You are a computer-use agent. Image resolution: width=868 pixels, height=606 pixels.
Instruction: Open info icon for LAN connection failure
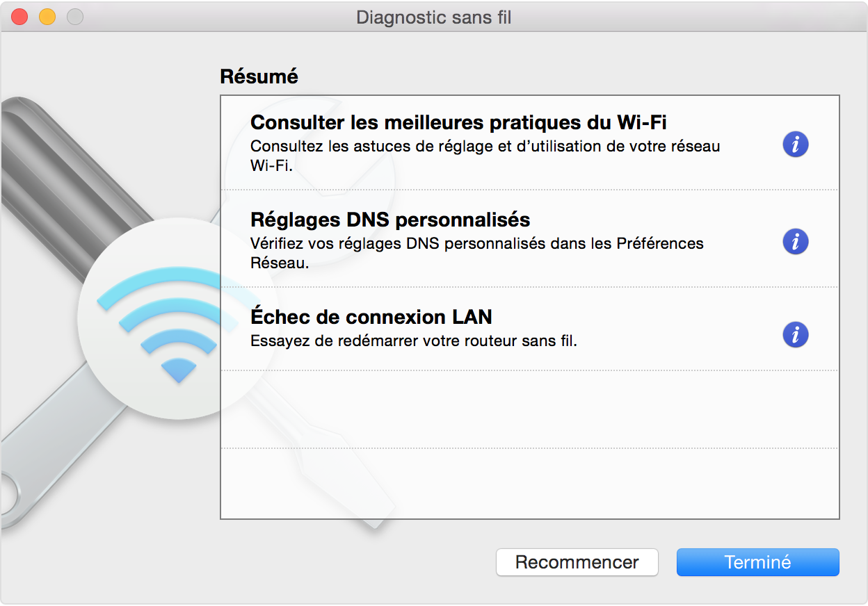(795, 334)
